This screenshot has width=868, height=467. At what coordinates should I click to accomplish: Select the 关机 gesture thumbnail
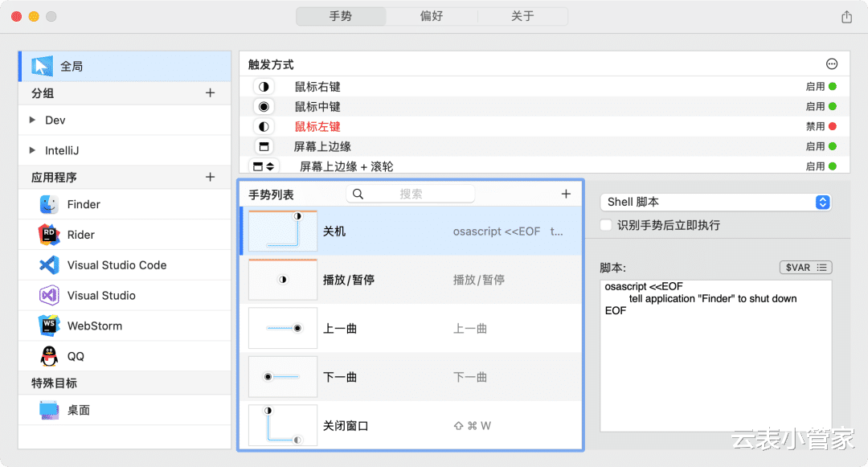283,231
